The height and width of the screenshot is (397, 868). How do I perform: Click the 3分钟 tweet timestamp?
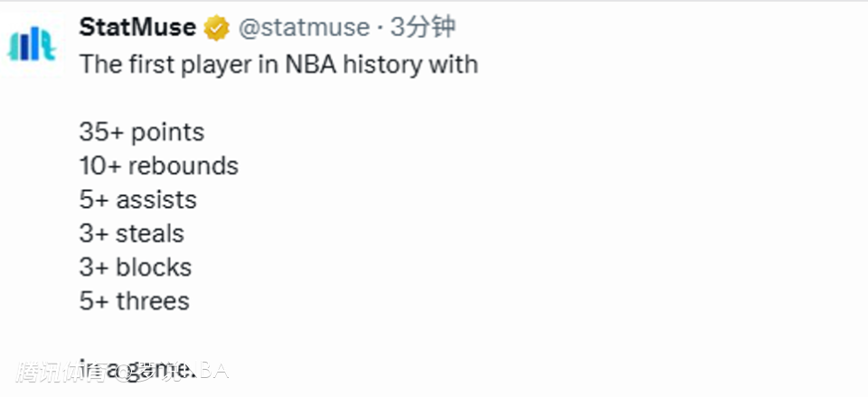[x=422, y=28]
